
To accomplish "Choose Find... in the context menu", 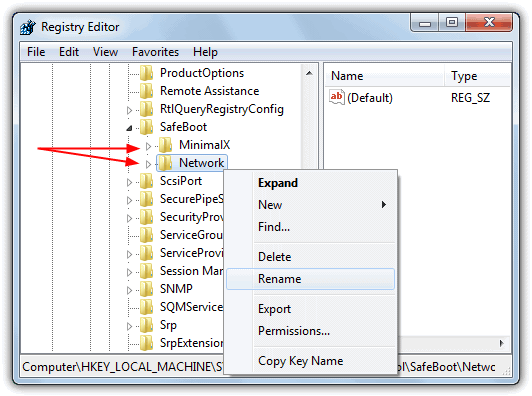I will [x=310, y=227].
